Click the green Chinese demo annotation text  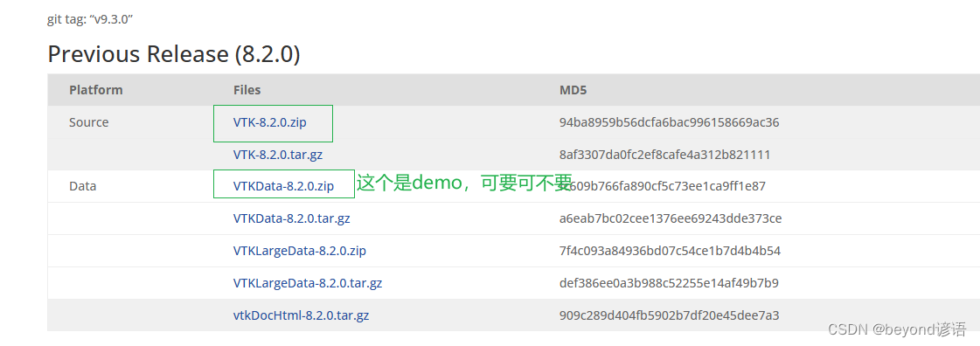pos(464,183)
